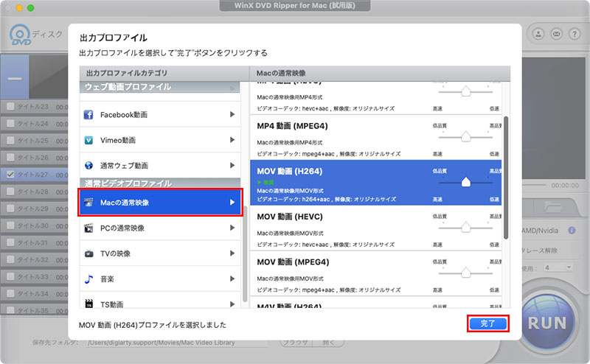Click the RUN button
Screen dimensions: 590x364
(546, 323)
